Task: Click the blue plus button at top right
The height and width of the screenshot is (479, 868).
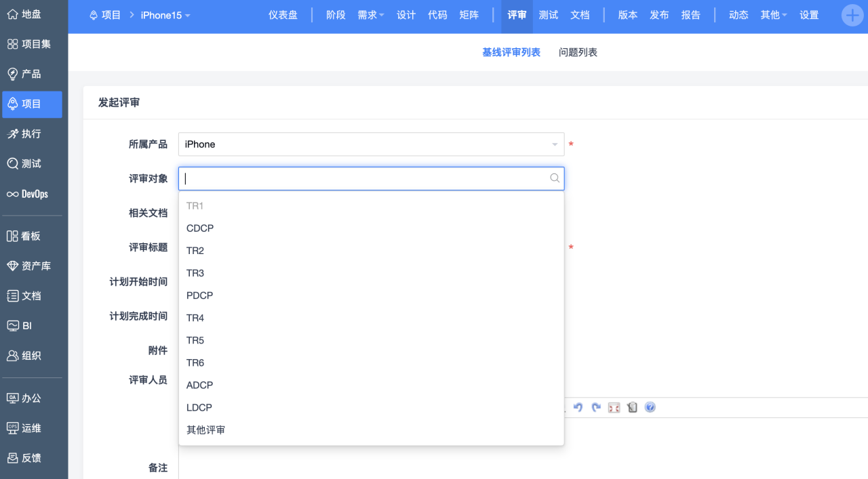Action: [852, 15]
